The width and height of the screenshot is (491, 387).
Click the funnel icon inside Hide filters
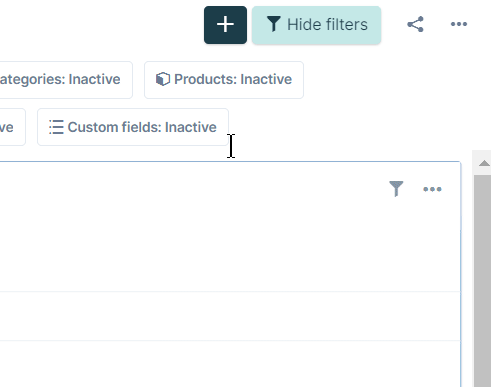274,24
